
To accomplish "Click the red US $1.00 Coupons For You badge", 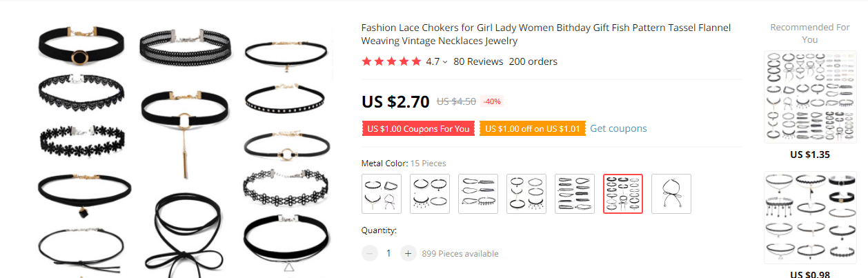I will [x=418, y=128].
